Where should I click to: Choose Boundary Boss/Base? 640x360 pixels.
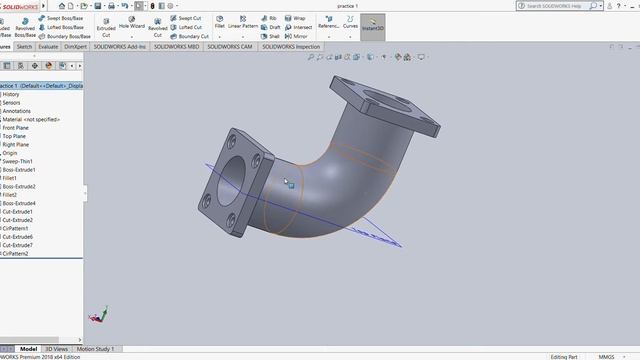point(64,36)
